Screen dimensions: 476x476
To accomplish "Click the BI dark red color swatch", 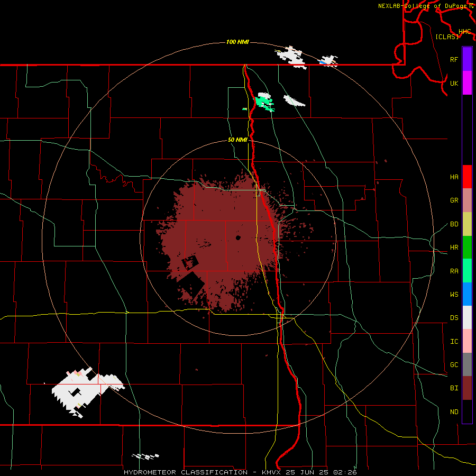I will point(467,388).
